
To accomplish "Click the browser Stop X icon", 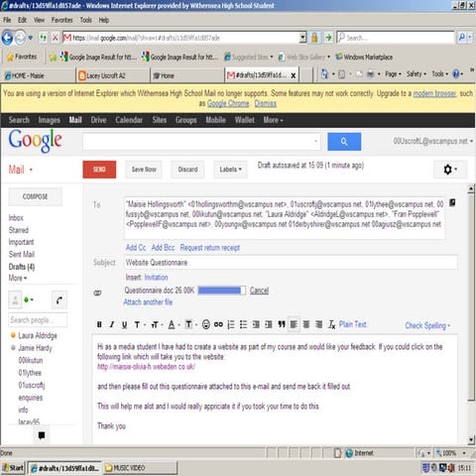I will (56, 38).
